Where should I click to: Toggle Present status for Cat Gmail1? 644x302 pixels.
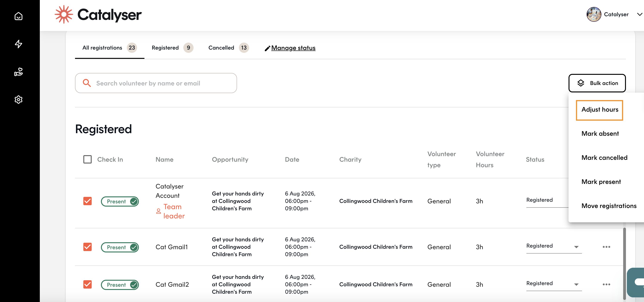(x=120, y=247)
